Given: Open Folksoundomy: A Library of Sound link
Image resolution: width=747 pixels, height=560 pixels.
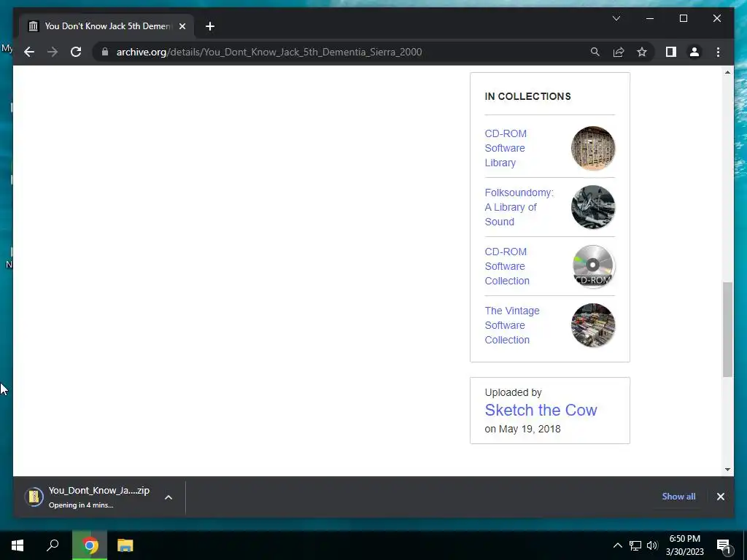Looking at the screenshot, I should [519, 207].
